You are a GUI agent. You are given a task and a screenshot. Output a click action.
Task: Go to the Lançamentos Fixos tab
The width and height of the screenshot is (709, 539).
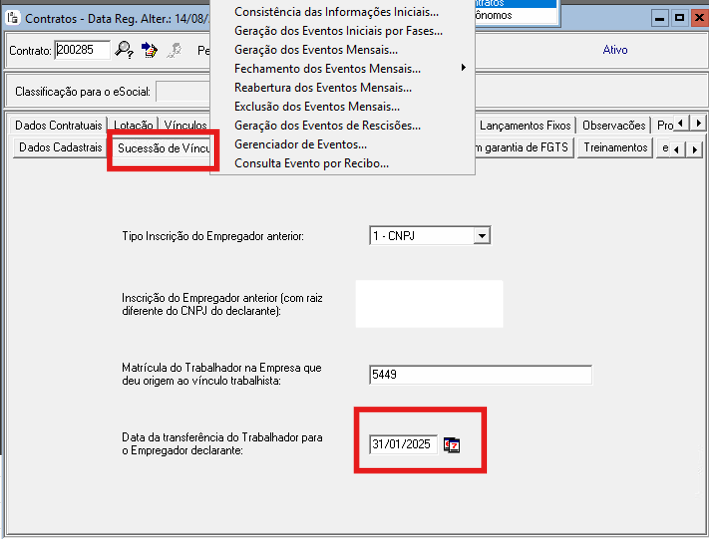[525, 126]
